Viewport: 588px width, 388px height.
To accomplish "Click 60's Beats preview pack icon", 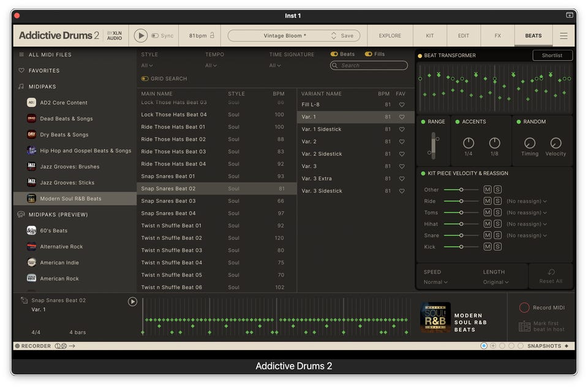I will pos(31,230).
